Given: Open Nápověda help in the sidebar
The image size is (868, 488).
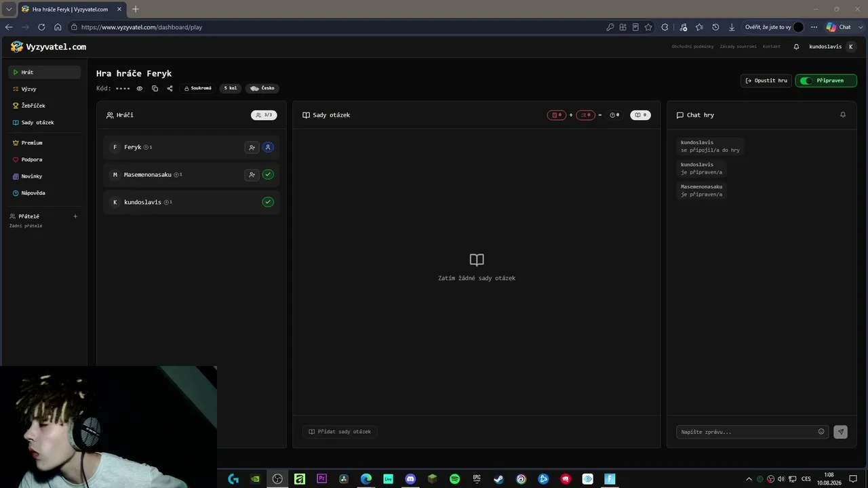Looking at the screenshot, I should pos(44,193).
